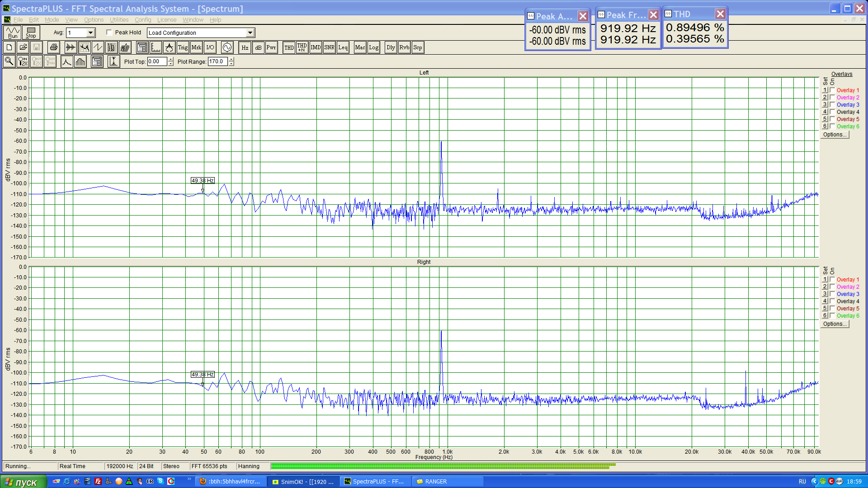
Task: Open the signal generator sine-wave icon
Action: [227, 47]
